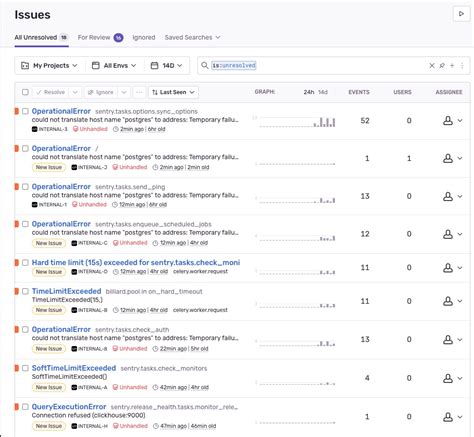Screen dimensions: 474x437
Task: Clear the search query with the X icon
Action: click(x=432, y=66)
